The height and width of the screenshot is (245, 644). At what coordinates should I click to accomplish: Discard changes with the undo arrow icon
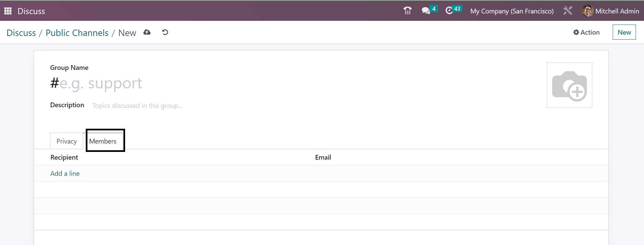pyautogui.click(x=165, y=32)
